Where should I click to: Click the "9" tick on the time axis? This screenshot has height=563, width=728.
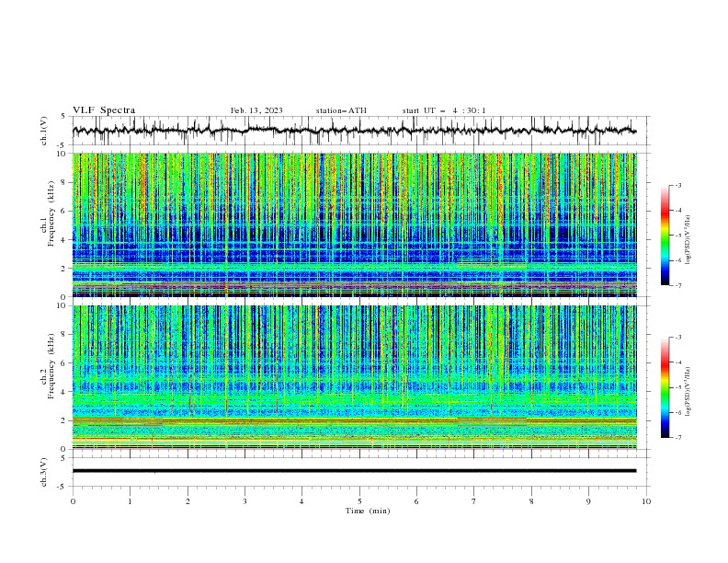(x=588, y=501)
